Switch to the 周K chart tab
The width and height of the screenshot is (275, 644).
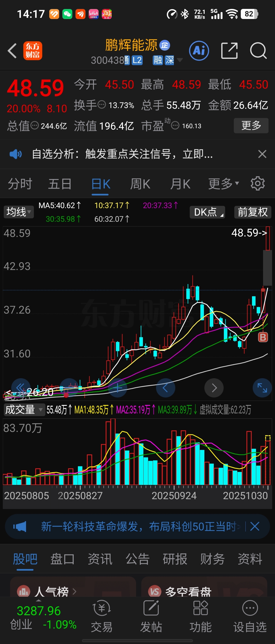140,184
